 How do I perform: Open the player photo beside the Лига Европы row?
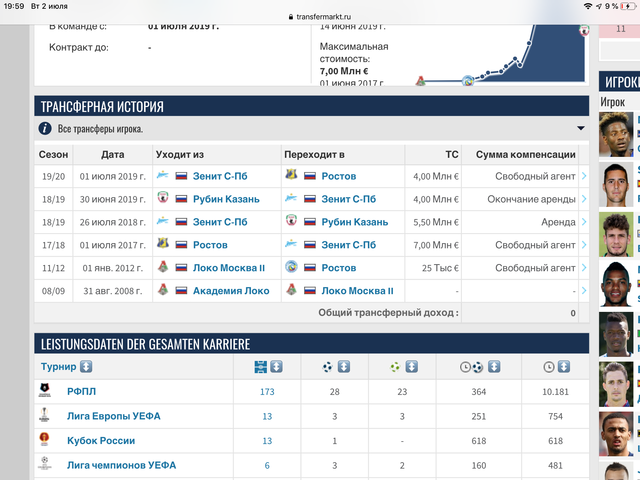(616, 434)
